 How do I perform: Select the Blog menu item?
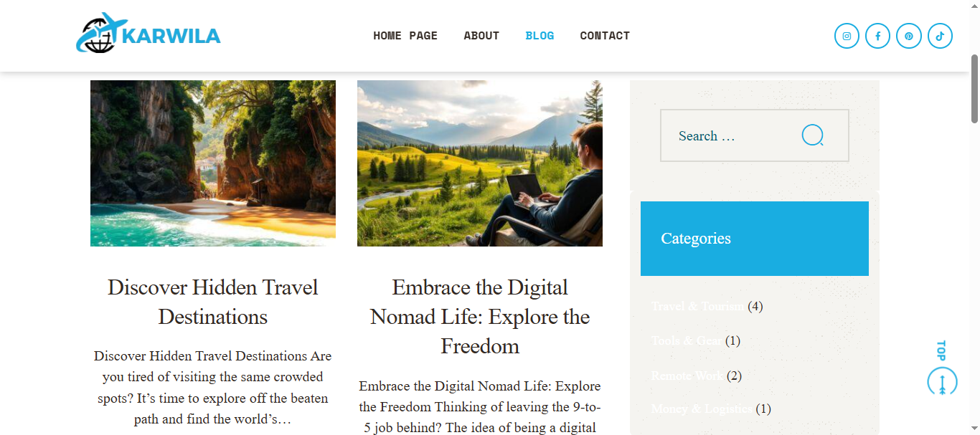click(540, 36)
